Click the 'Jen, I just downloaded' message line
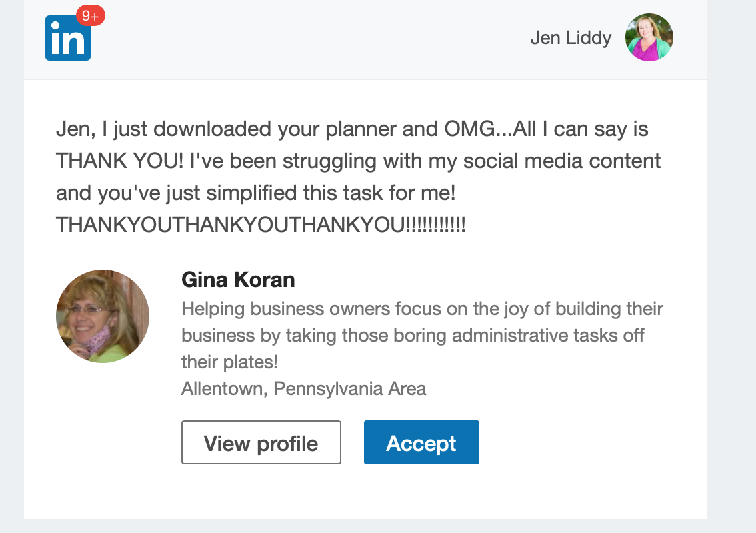Viewport: 756px width, 533px height. pos(351,129)
